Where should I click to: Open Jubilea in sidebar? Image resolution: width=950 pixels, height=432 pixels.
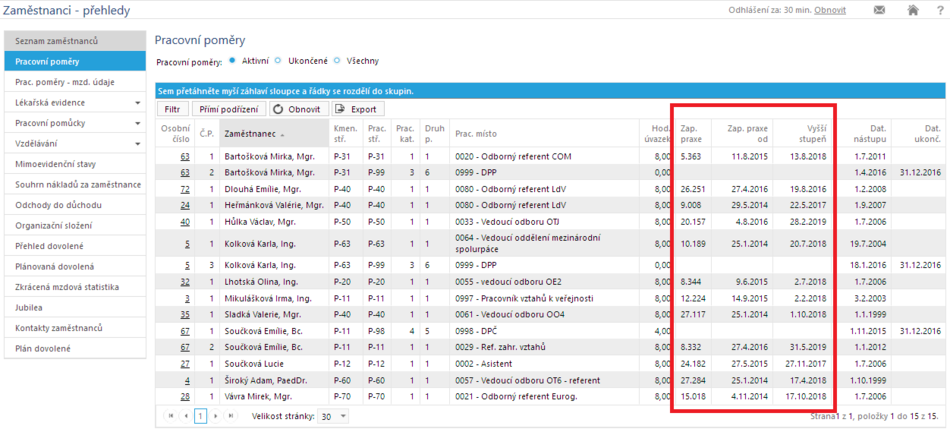[x=75, y=308]
